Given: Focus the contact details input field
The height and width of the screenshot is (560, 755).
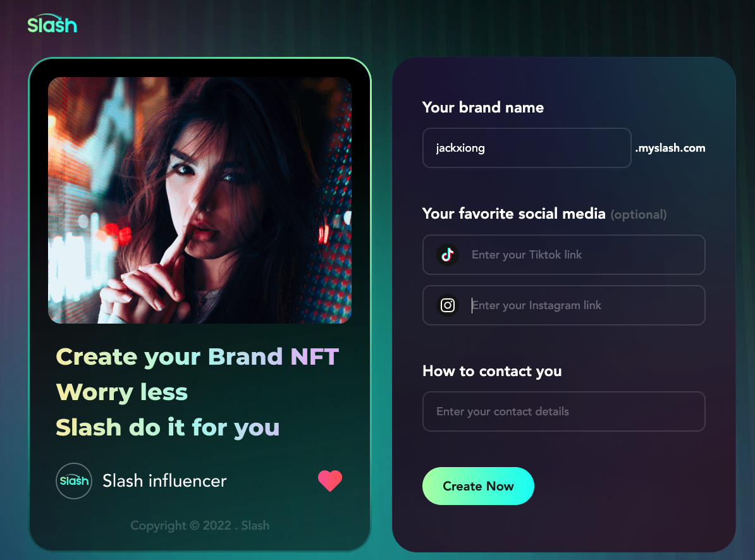Looking at the screenshot, I should [564, 411].
